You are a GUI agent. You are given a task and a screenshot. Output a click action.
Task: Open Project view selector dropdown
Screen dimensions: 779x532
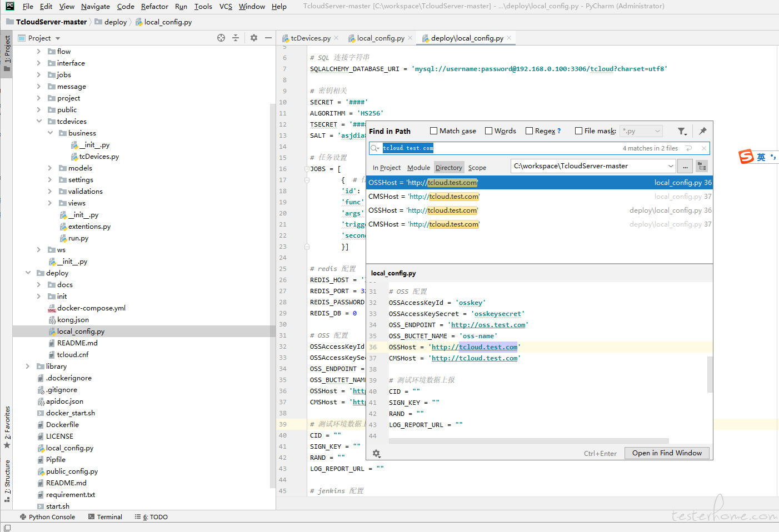pos(58,38)
